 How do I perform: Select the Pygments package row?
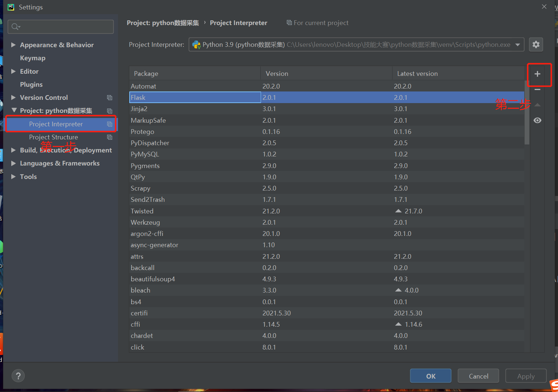[327, 166]
